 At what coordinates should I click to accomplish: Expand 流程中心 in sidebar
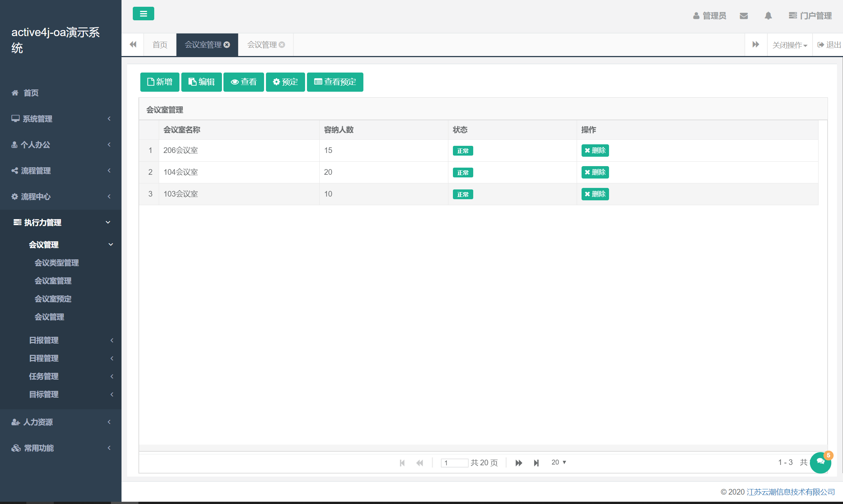click(61, 197)
